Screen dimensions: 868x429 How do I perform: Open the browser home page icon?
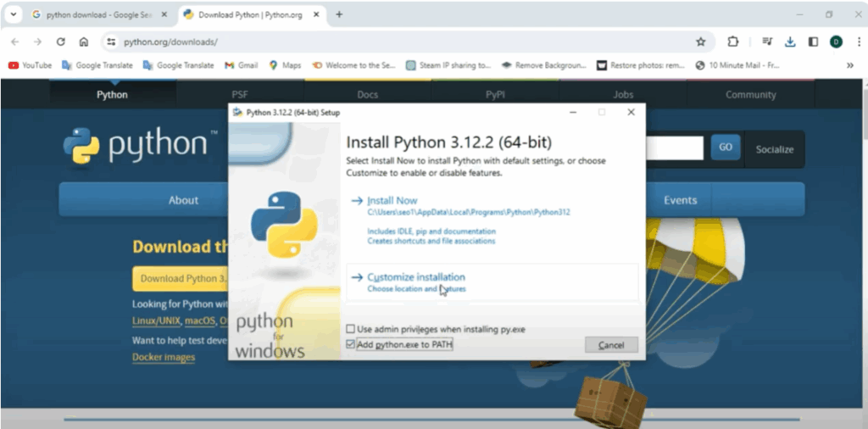pyautogui.click(x=84, y=42)
